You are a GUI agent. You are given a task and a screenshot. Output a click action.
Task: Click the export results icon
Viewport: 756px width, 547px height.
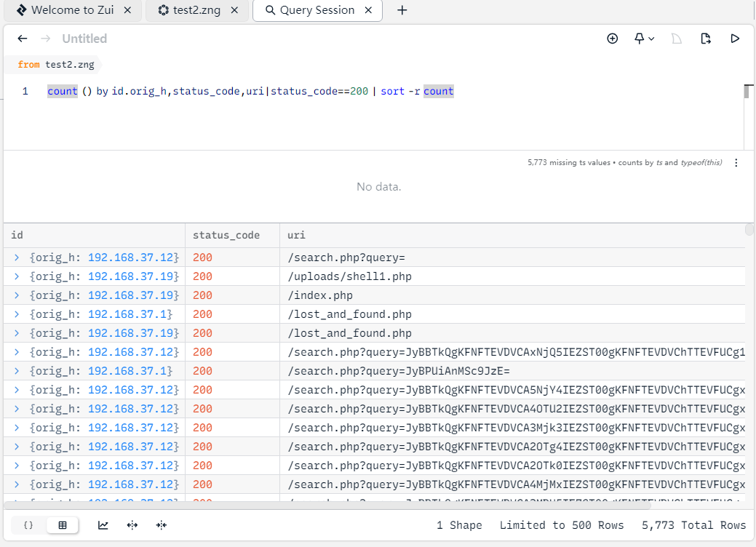point(705,39)
